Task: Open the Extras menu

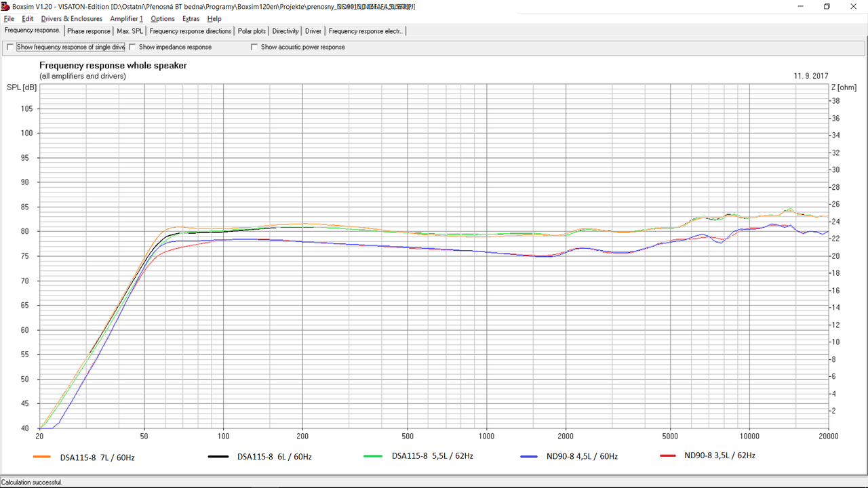Action: click(191, 19)
